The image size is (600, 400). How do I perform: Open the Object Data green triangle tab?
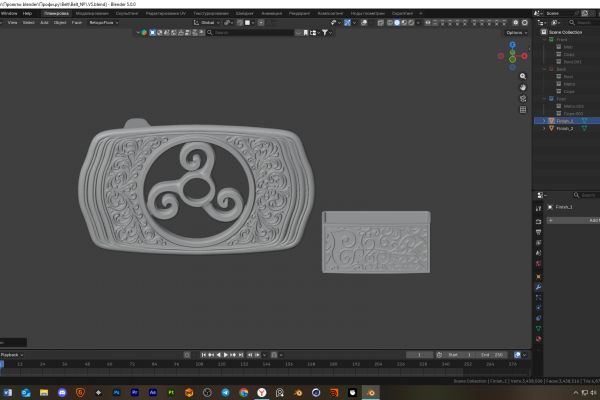pyautogui.click(x=538, y=328)
